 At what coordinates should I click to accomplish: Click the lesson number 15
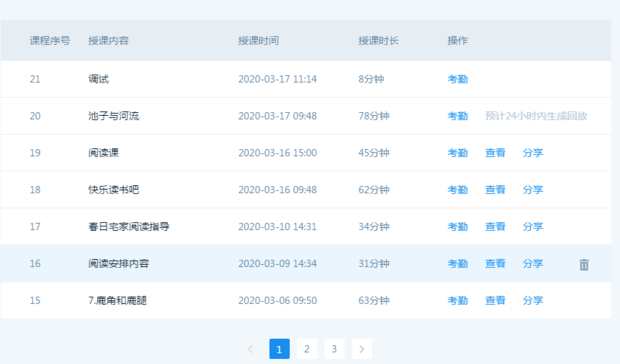coord(35,300)
